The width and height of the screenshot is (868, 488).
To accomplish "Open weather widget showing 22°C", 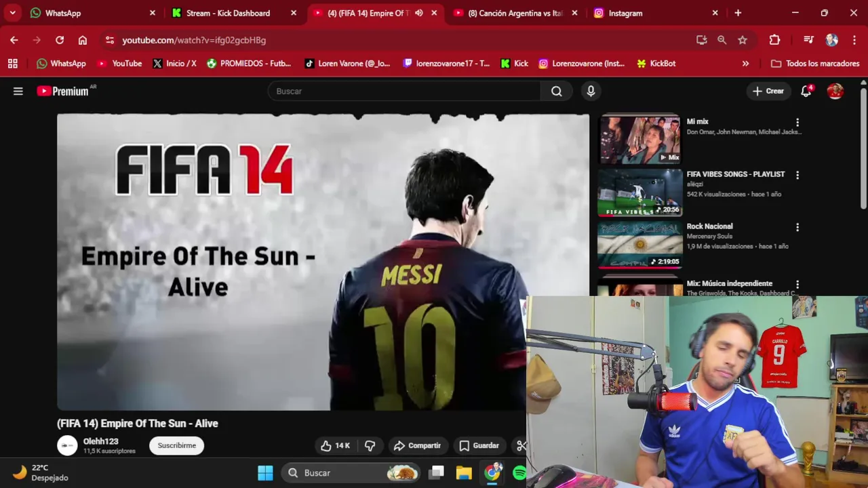I will point(41,472).
